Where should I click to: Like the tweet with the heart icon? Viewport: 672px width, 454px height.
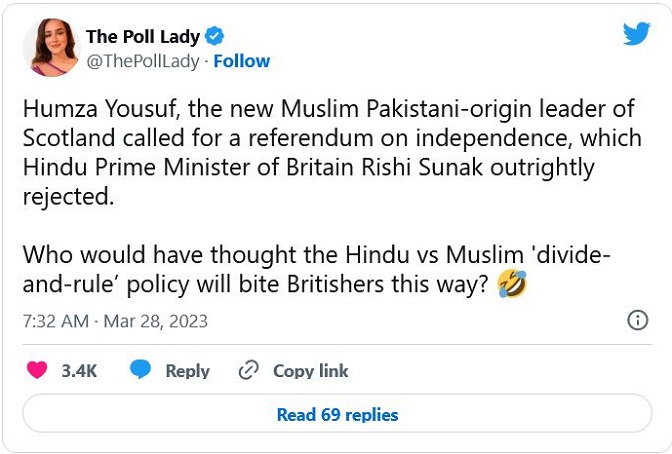[x=37, y=370]
